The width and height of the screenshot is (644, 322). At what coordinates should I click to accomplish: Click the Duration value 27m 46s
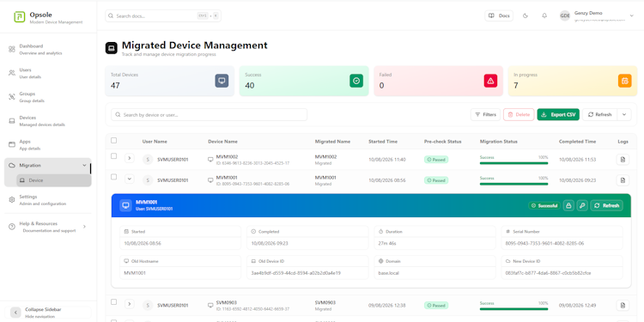tap(387, 243)
